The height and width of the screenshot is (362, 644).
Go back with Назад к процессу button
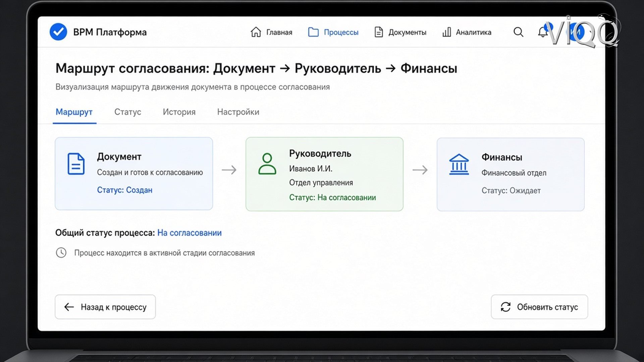[105, 307]
